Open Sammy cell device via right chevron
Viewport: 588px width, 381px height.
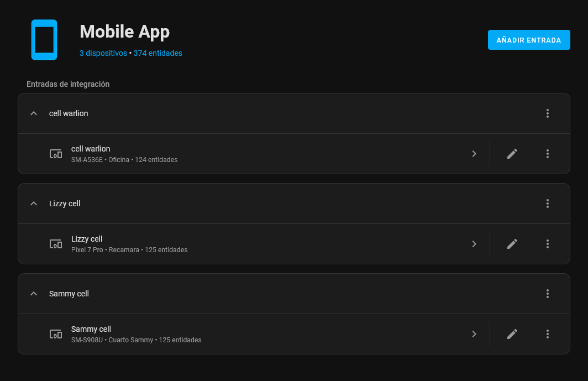click(x=474, y=334)
